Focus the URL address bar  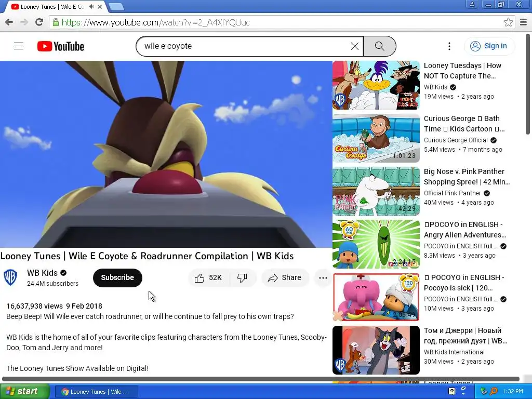(282, 22)
